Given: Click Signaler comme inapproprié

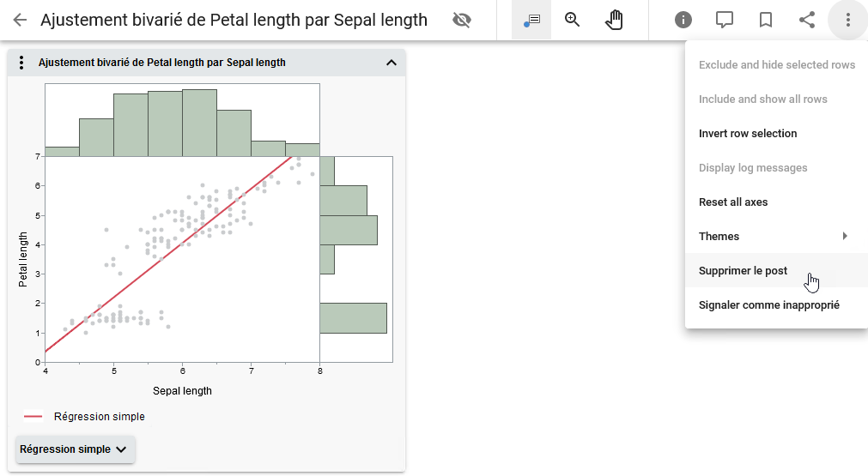Looking at the screenshot, I should coord(768,305).
